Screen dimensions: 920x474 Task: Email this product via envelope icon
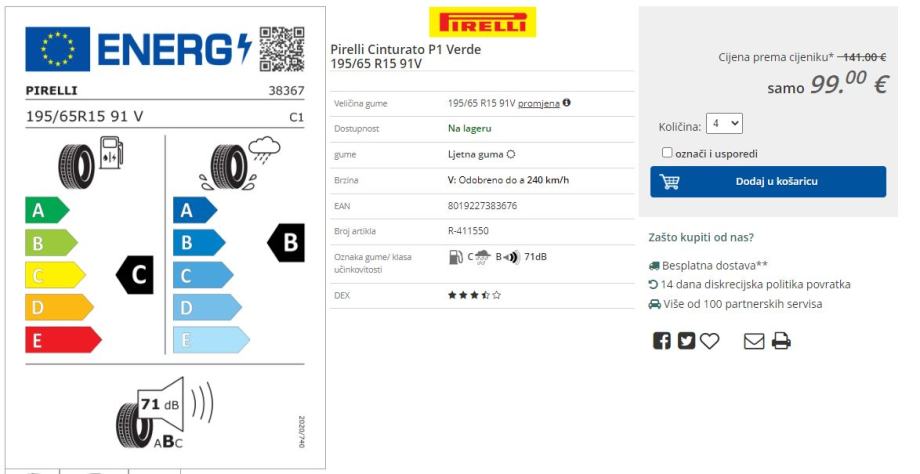[x=755, y=341]
